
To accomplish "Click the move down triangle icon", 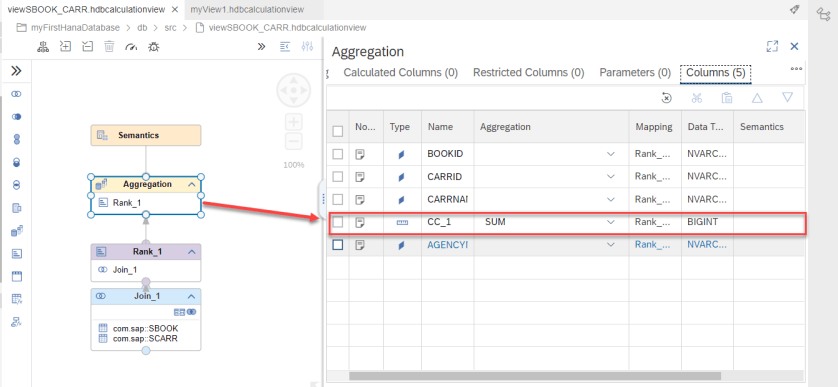I will 787,97.
